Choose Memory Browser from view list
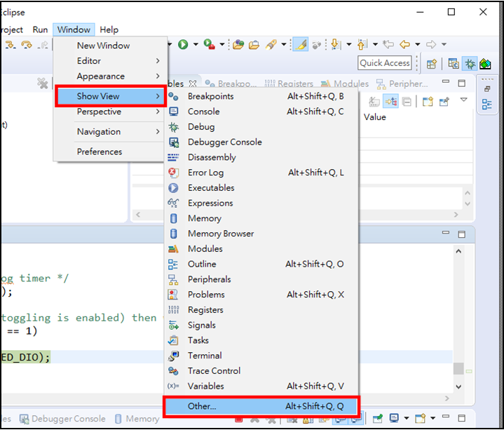 [x=220, y=234]
